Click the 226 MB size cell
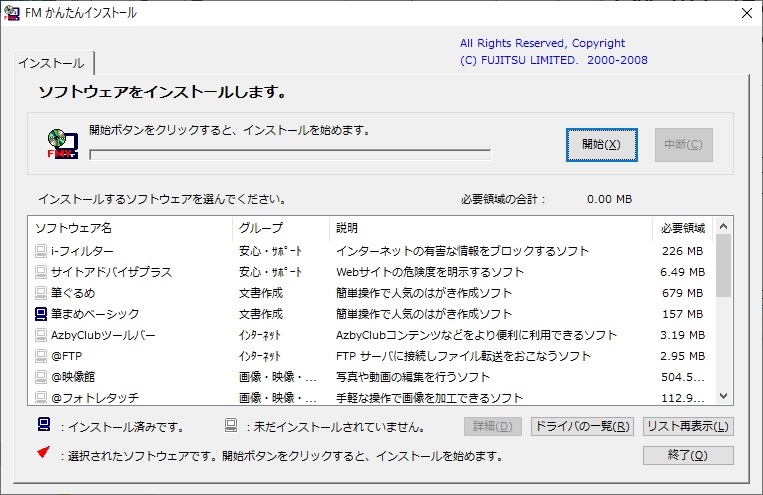This screenshot has height=495, width=763. pyautogui.click(x=682, y=251)
